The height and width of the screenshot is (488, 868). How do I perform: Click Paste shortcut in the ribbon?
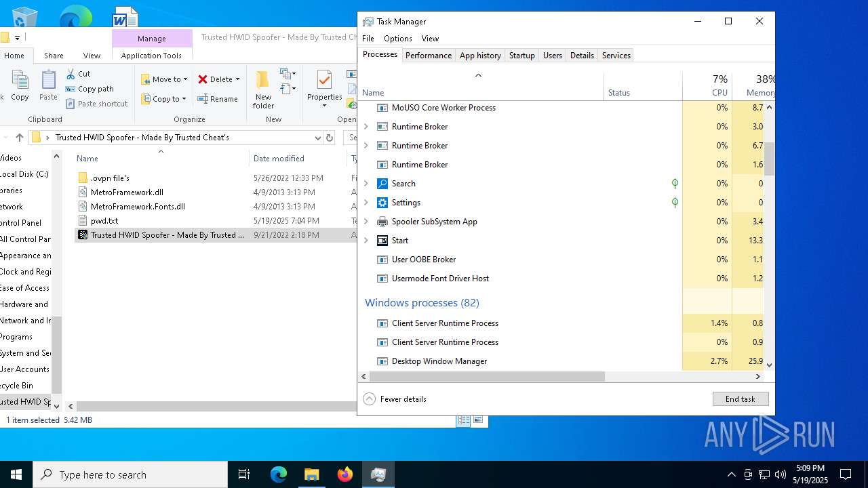96,104
